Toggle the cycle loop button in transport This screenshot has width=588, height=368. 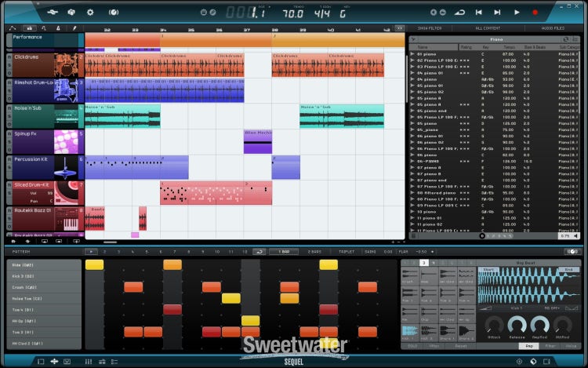(459, 13)
